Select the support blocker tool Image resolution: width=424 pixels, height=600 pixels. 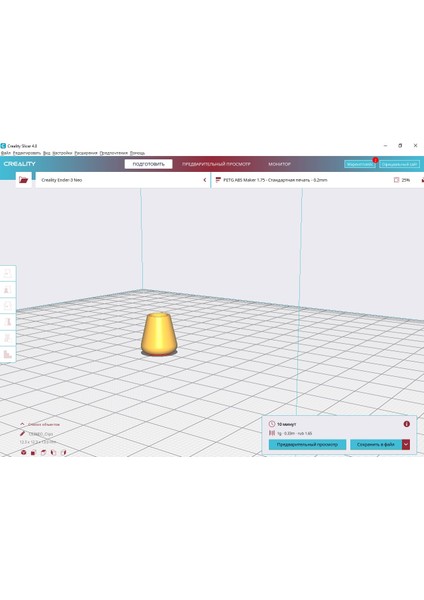(8, 354)
